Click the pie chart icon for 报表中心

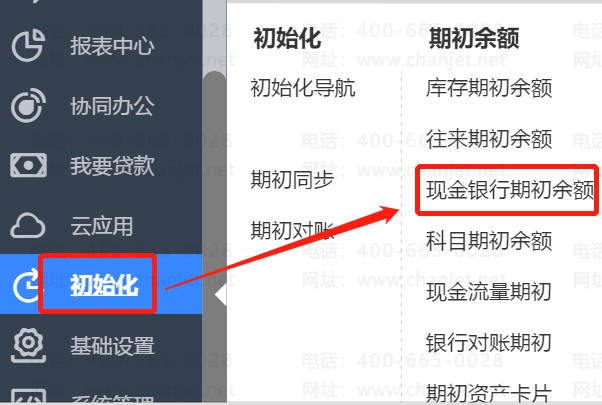pyautogui.click(x=28, y=45)
